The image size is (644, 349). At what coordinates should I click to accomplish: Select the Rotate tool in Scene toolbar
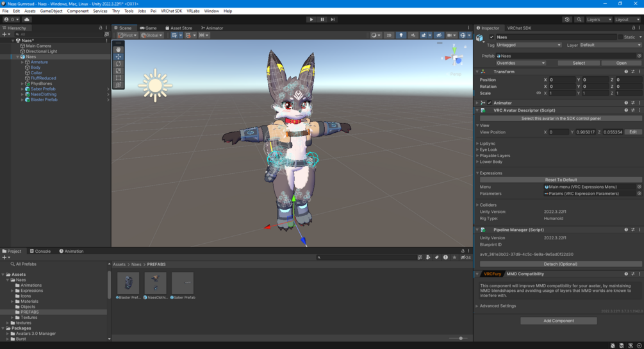[119, 64]
